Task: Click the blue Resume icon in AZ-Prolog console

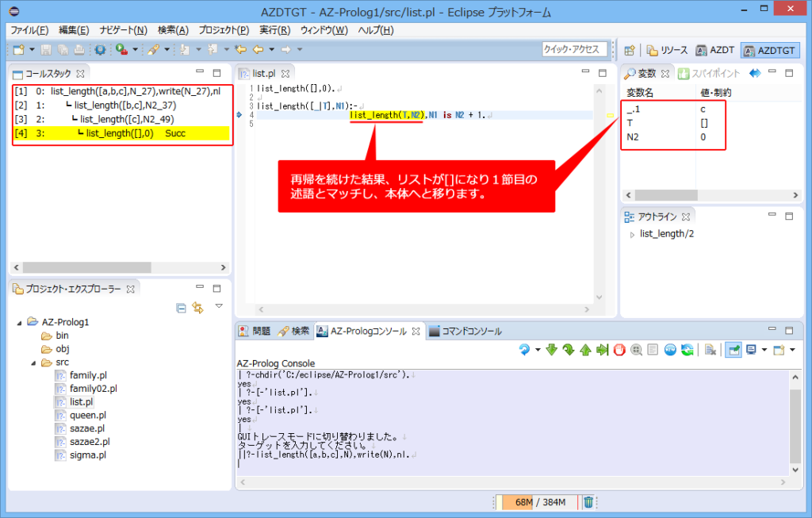Action: coord(524,350)
